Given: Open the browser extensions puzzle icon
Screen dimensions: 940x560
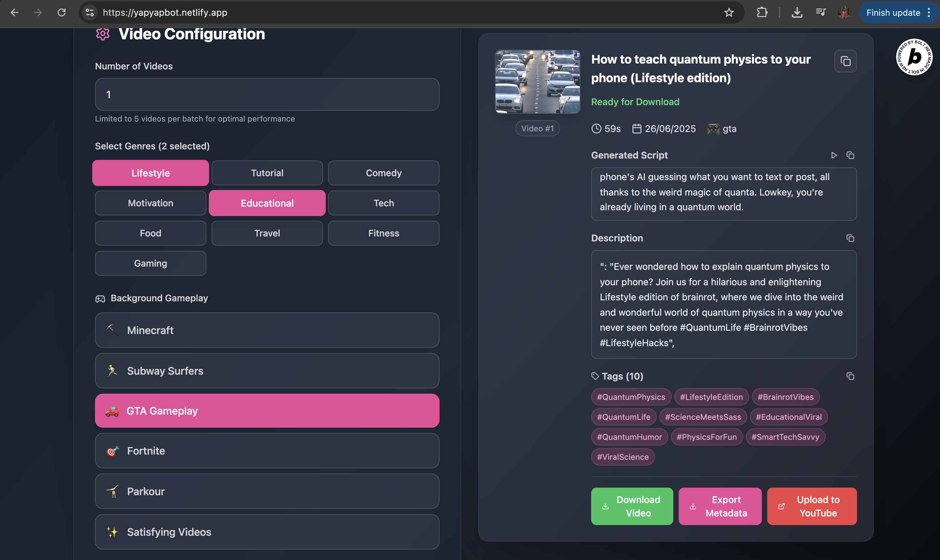Looking at the screenshot, I should pos(762,12).
